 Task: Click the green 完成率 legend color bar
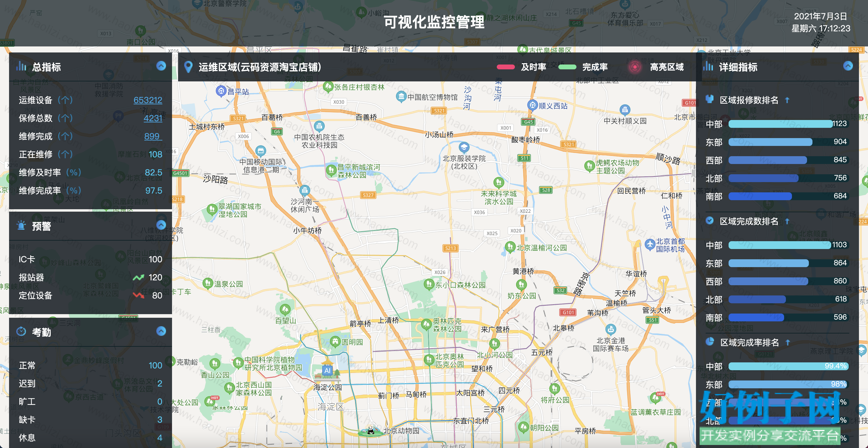click(x=567, y=67)
